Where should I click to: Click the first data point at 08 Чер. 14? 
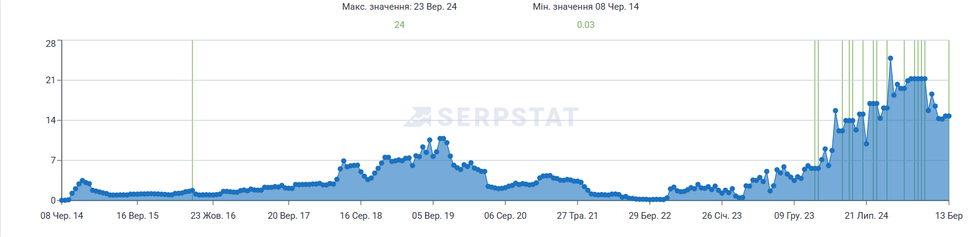(62, 200)
